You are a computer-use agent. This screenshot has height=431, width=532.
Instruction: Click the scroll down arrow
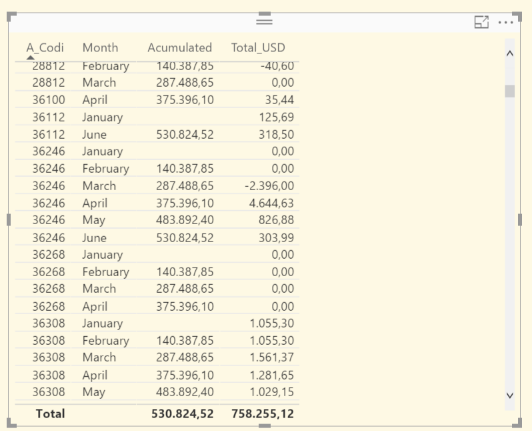click(510, 395)
